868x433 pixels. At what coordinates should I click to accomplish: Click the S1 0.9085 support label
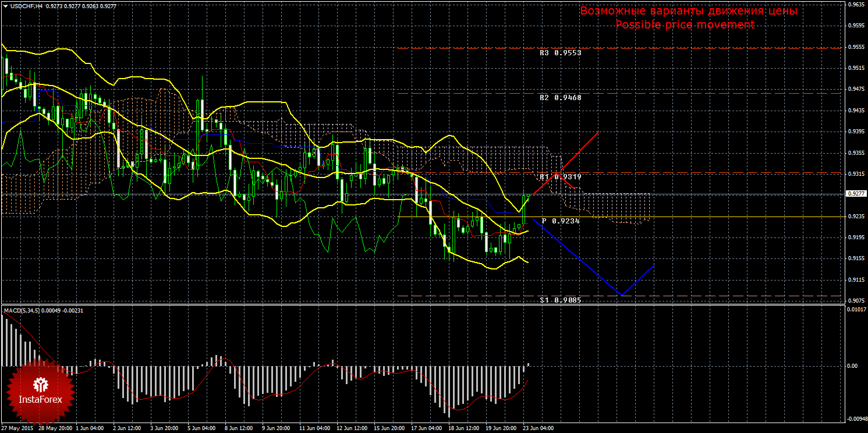point(560,300)
